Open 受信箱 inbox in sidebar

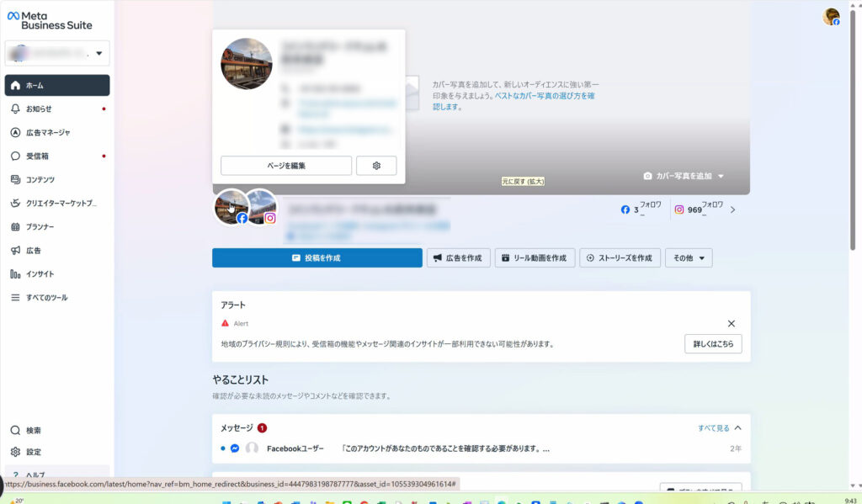pos(37,156)
